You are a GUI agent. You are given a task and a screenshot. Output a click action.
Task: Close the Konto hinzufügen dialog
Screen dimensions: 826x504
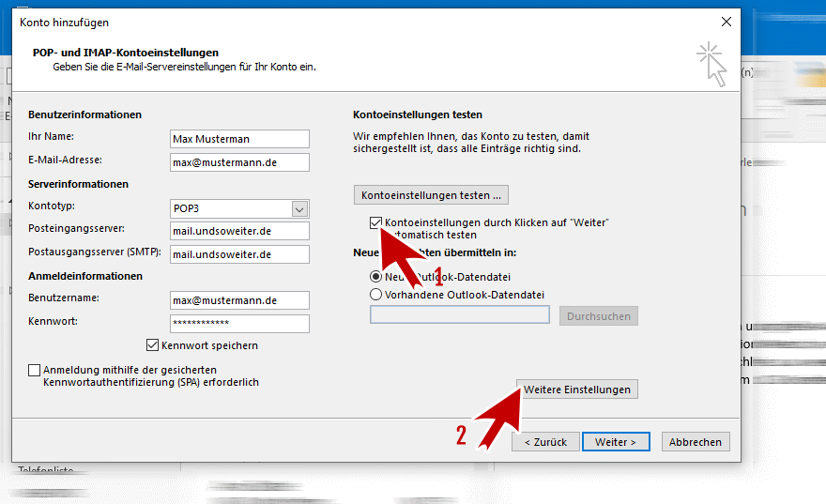[x=725, y=22]
